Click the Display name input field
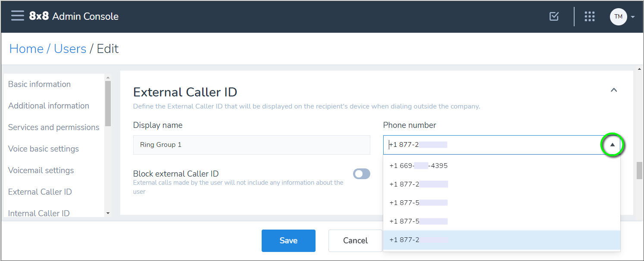This screenshot has width=644, height=261. coord(251,145)
